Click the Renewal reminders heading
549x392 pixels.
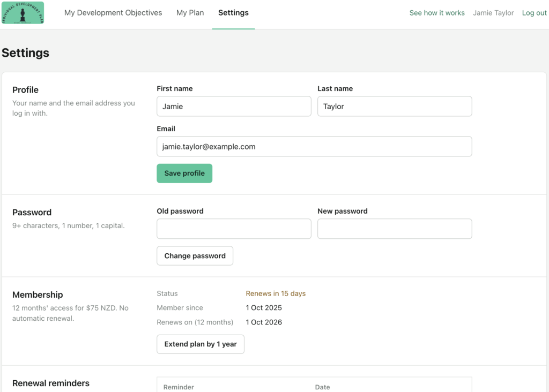pyautogui.click(x=51, y=383)
